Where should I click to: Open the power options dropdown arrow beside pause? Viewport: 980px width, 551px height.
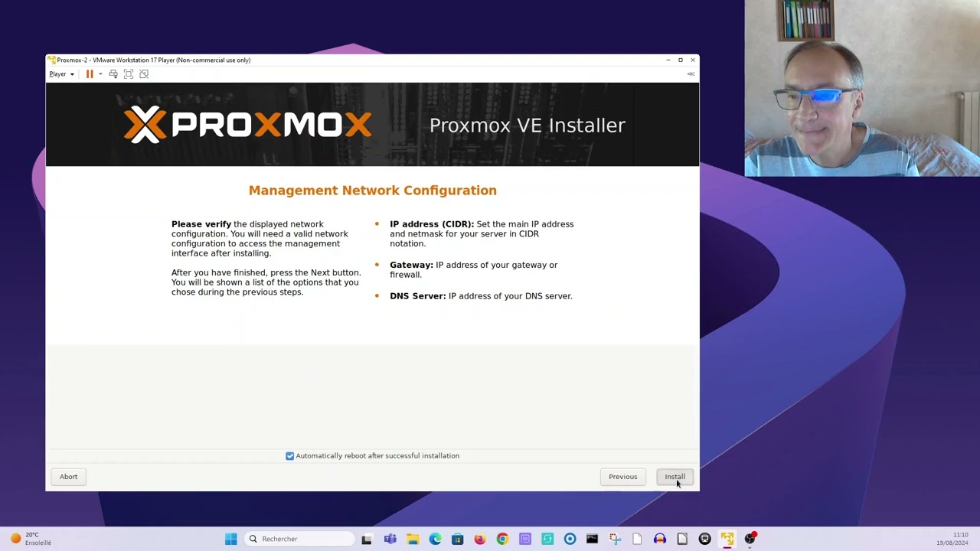pyautogui.click(x=100, y=74)
